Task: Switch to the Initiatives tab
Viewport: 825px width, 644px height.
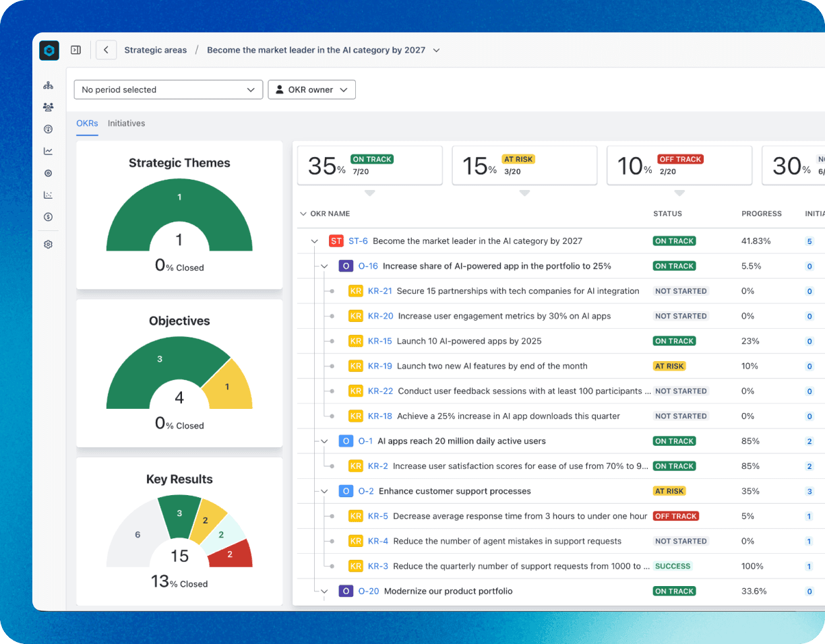Action: pos(126,123)
